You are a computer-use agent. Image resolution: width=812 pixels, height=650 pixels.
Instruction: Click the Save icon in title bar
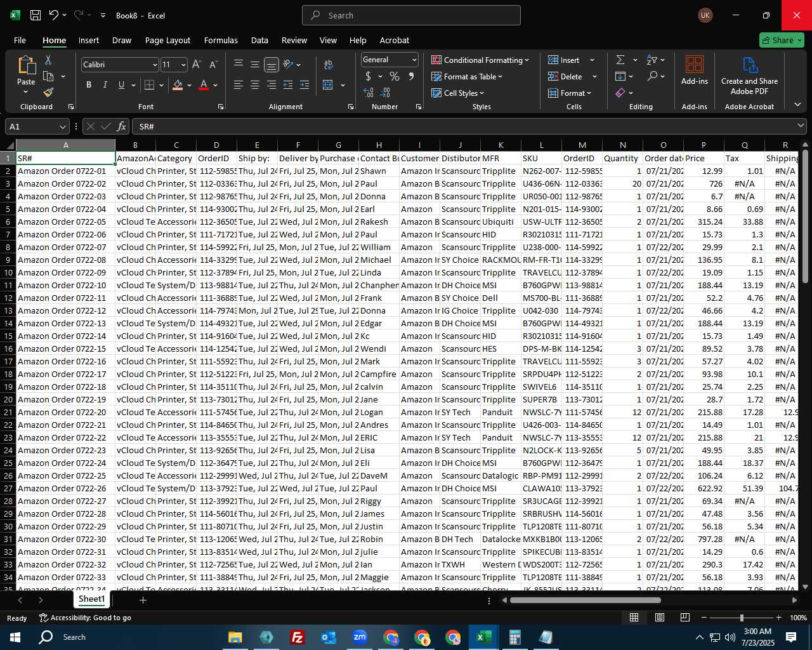(36, 15)
